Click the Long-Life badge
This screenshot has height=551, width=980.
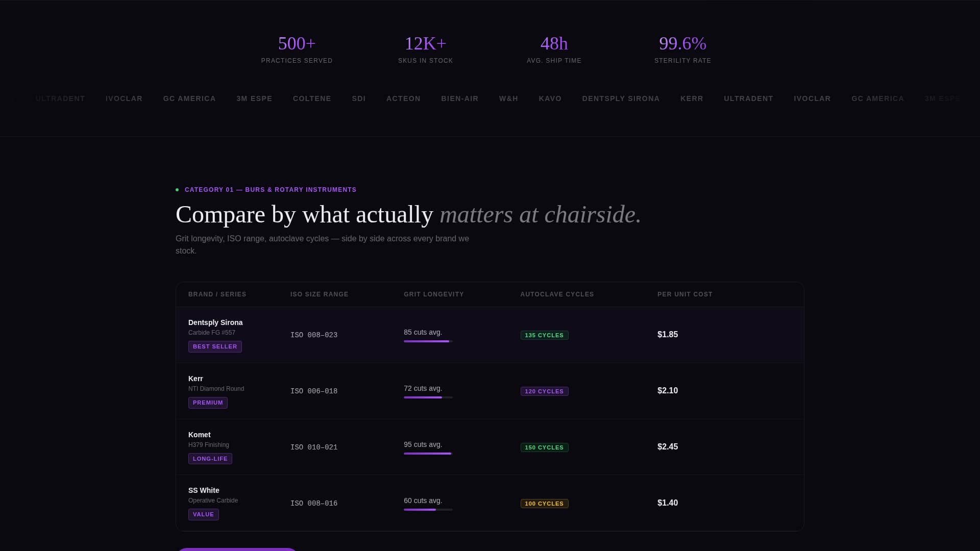point(210,459)
